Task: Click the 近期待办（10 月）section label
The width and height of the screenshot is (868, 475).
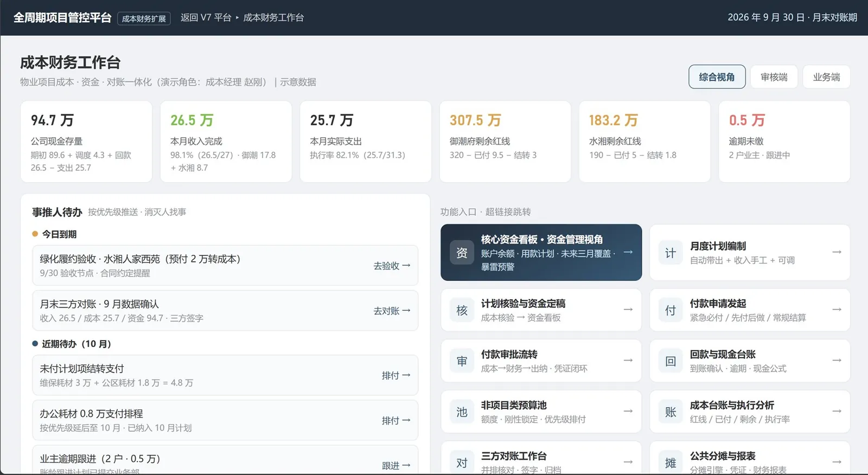Action: point(76,344)
